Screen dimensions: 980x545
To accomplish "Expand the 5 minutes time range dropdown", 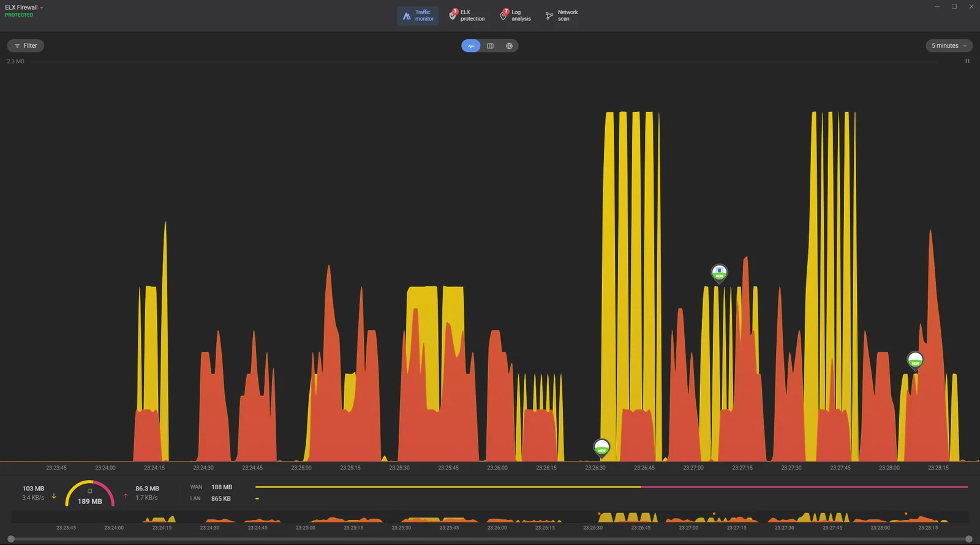I will pyautogui.click(x=949, y=46).
